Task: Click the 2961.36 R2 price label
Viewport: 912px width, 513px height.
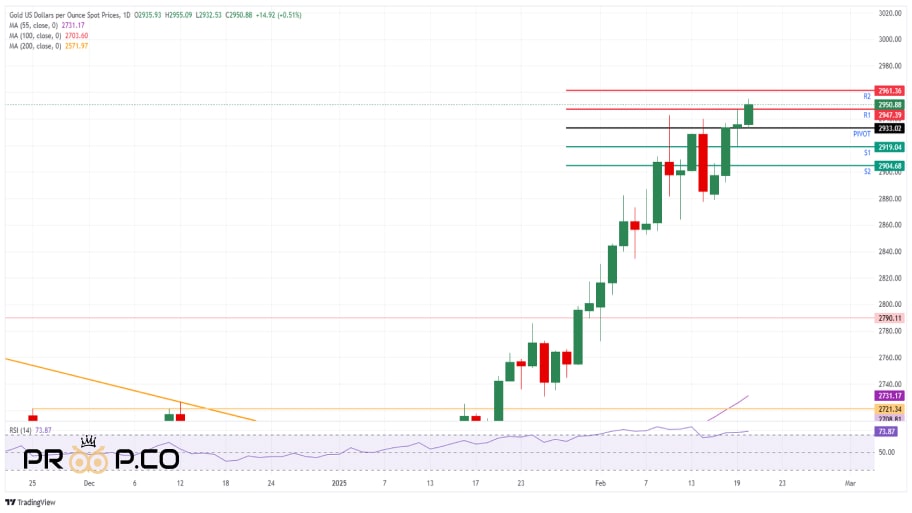Action: 889,91
